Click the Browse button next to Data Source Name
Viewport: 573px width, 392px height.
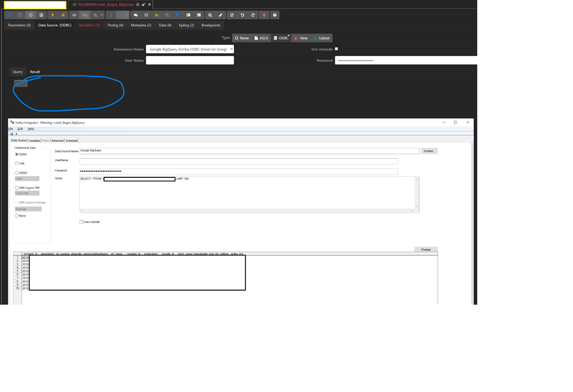tap(429, 150)
